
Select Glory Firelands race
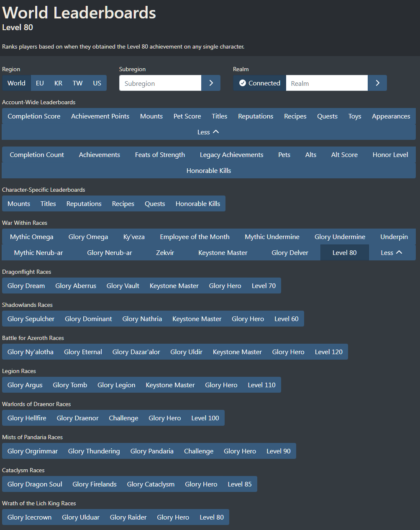pyautogui.click(x=95, y=484)
